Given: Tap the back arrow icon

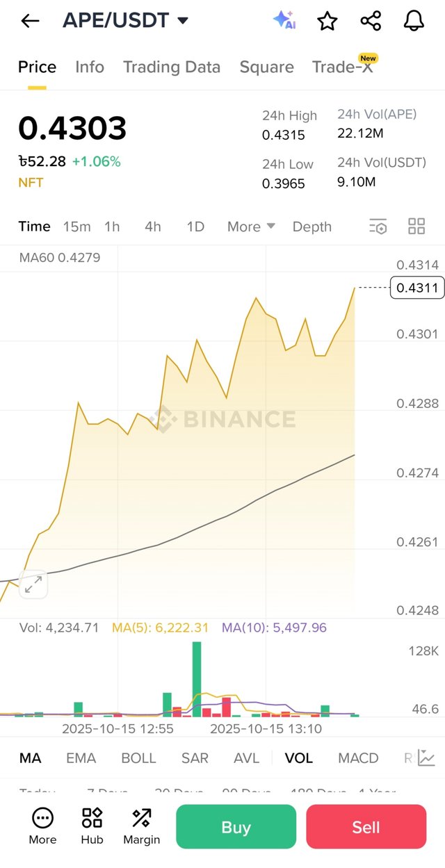Looking at the screenshot, I should (30, 21).
